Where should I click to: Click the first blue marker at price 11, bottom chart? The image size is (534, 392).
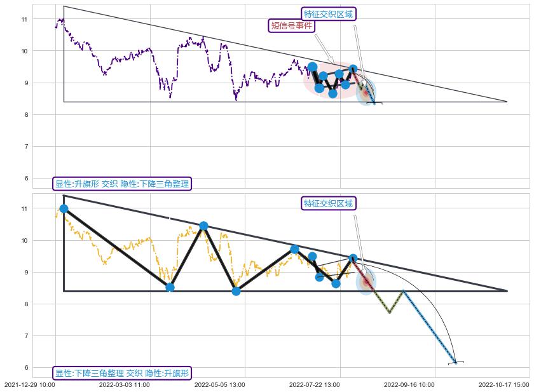pyautogui.click(x=64, y=208)
